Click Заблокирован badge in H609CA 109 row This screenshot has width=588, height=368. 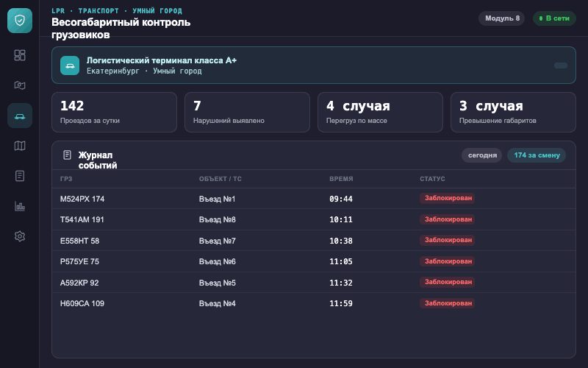click(x=448, y=303)
